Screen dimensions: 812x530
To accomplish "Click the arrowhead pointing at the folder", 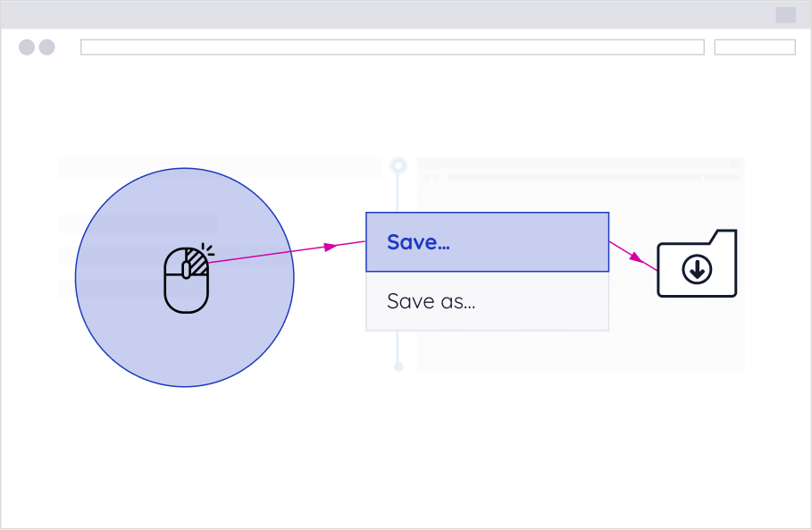I will click(x=635, y=257).
